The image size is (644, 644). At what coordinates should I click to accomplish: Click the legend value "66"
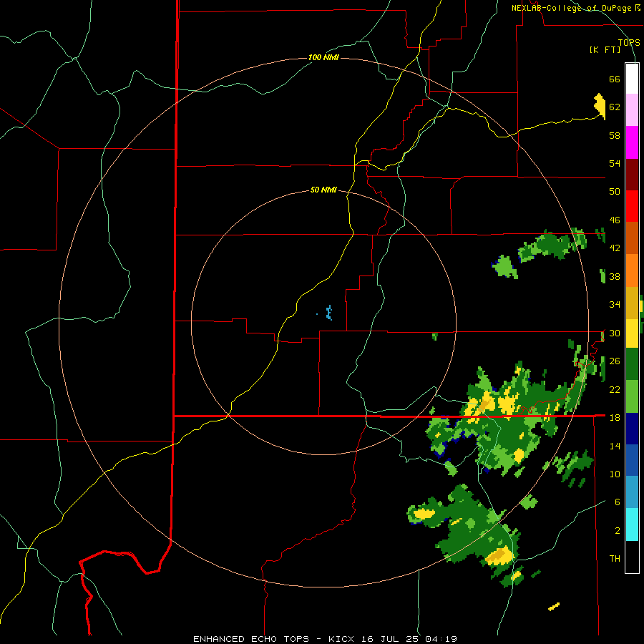[x=615, y=79]
